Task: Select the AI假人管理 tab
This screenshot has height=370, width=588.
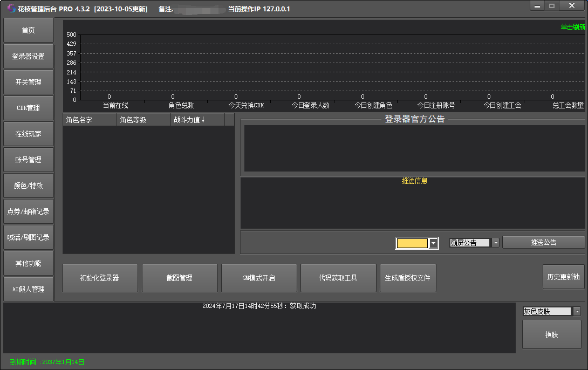Action: 29,289
